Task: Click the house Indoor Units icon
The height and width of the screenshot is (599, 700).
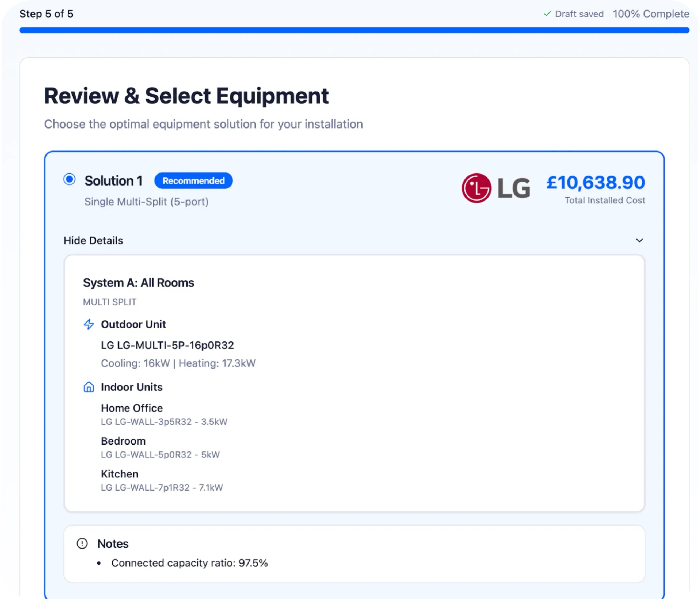Action: tap(89, 387)
